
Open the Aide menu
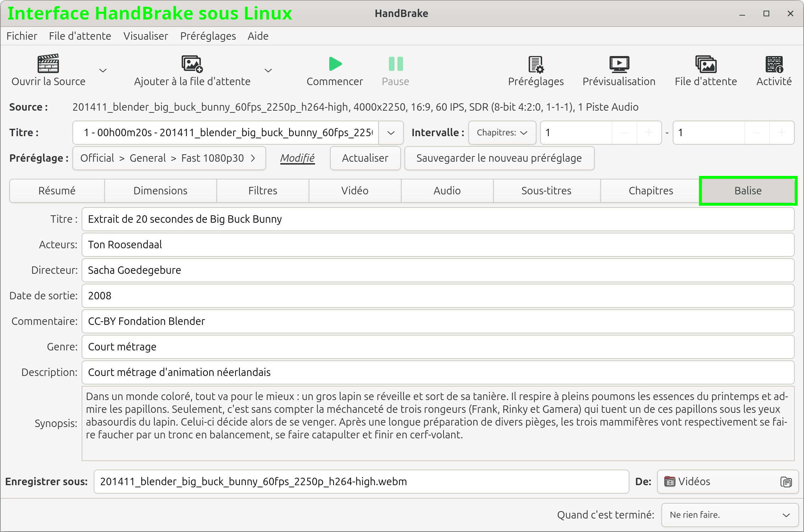pyautogui.click(x=258, y=36)
